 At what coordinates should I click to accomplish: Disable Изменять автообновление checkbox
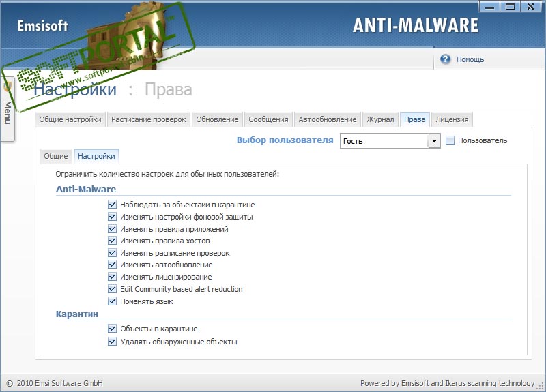[x=112, y=265]
